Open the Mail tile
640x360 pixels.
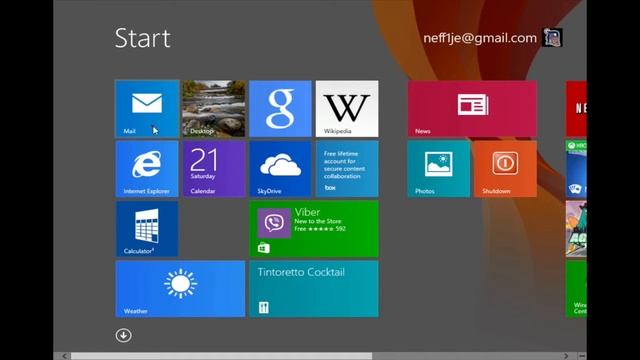(147, 109)
